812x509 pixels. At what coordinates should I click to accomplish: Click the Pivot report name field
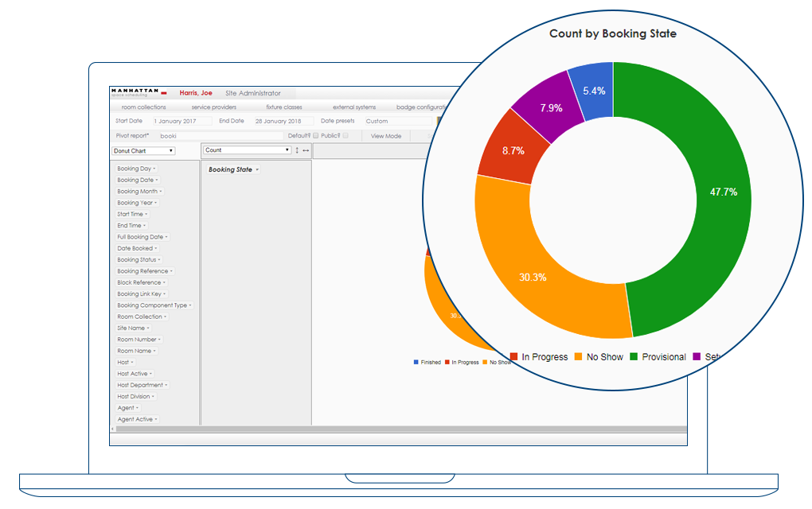(x=221, y=135)
